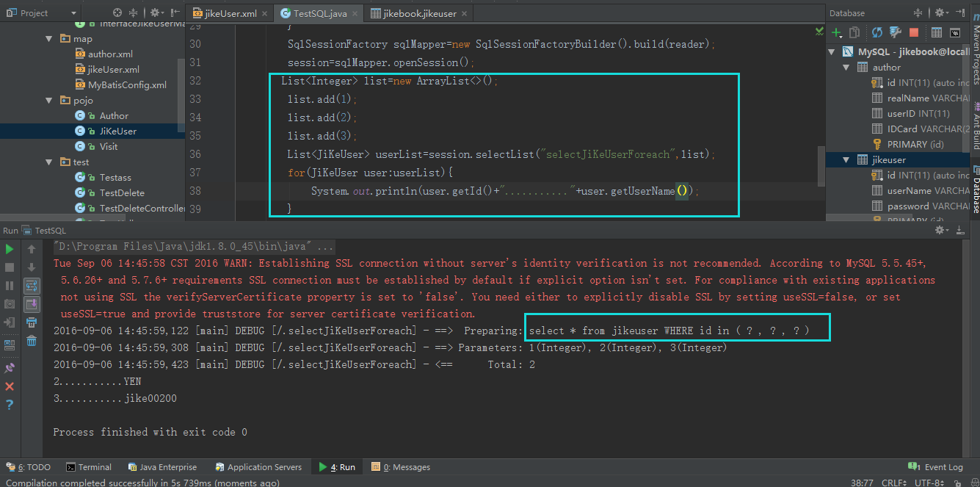The height and width of the screenshot is (487, 980).
Task: Click the Print console output icon
Action: pyautogui.click(x=32, y=322)
